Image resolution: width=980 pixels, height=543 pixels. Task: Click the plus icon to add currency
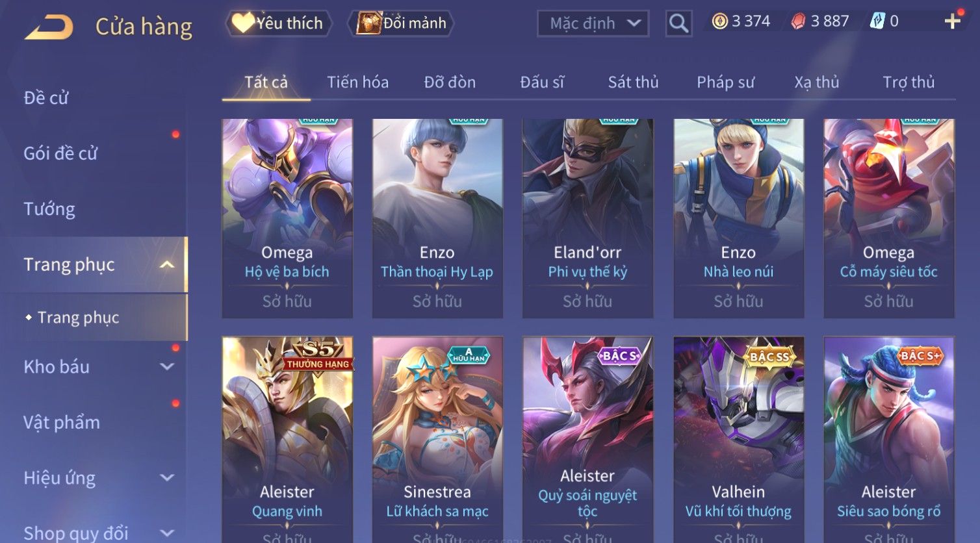(952, 21)
